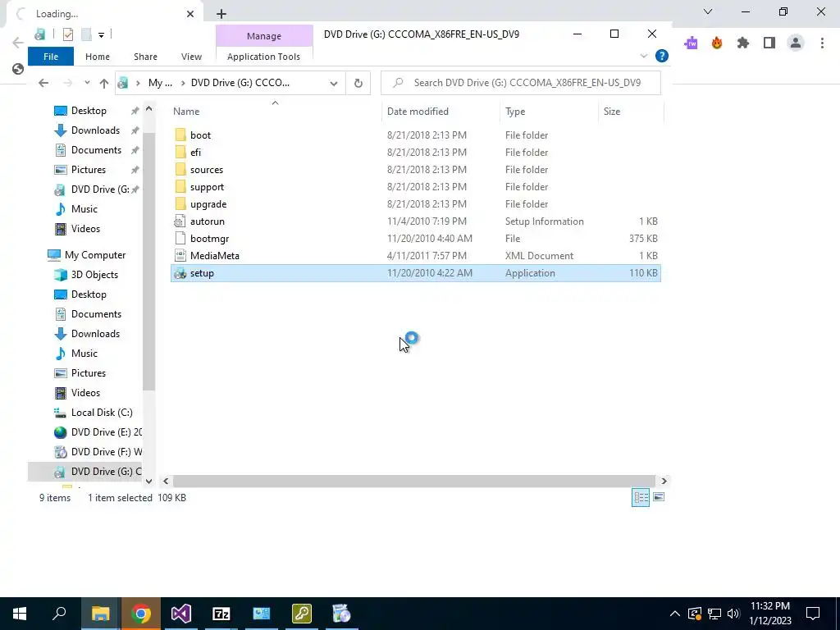Open Visual Studio from taskbar

[x=181, y=614]
